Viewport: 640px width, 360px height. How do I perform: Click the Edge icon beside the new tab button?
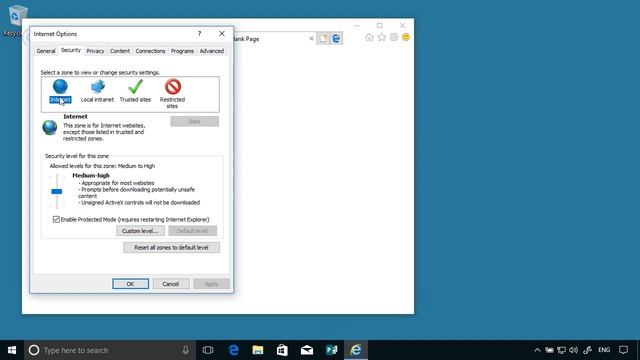(336, 38)
